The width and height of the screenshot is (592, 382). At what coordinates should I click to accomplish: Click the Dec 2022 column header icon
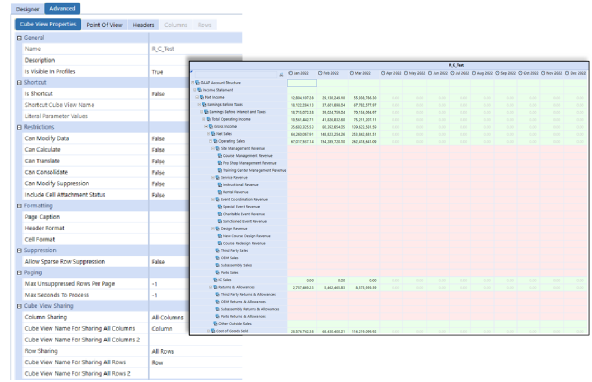567,73
